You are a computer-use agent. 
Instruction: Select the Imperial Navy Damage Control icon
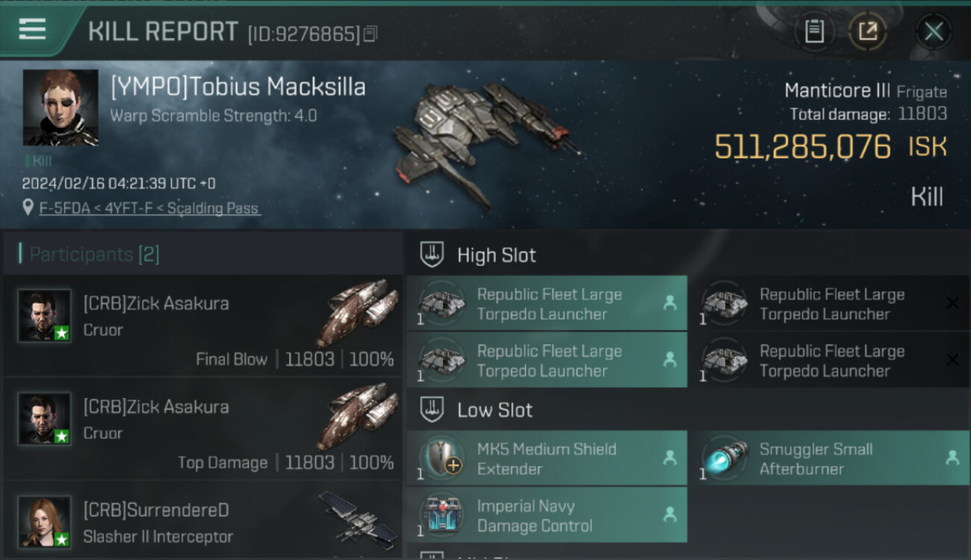441,514
